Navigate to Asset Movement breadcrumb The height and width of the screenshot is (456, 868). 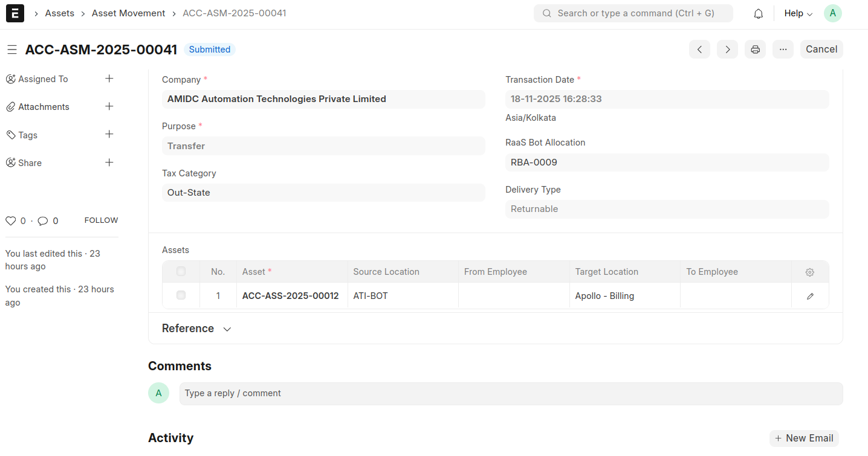[128, 13]
